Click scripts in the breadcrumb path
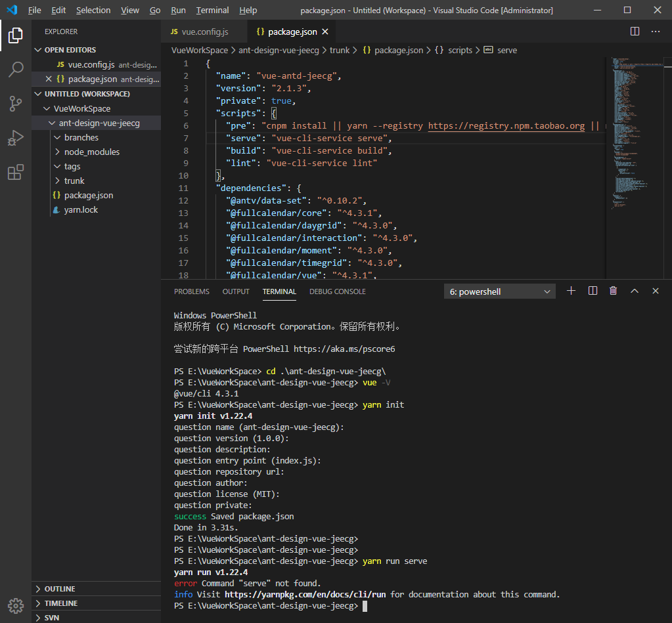The height and width of the screenshot is (623, 672). [460, 51]
